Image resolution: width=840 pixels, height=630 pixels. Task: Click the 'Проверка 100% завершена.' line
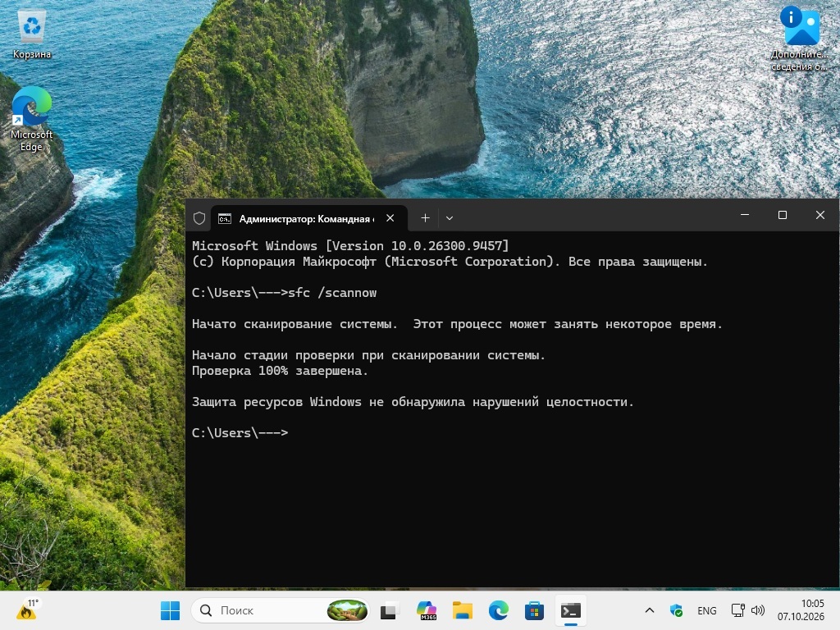tap(281, 371)
